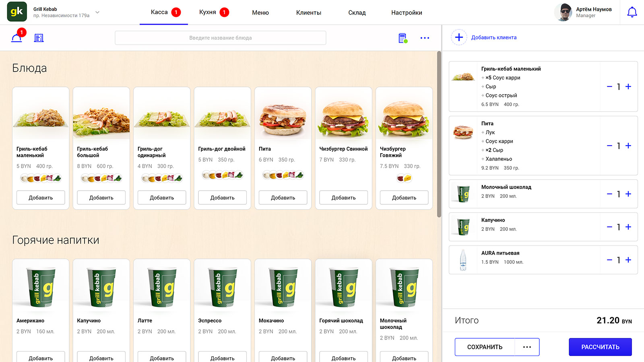Click plus icon to add customer
Image resolution: width=644 pixels, height=362 pixels.
point(459,37)
